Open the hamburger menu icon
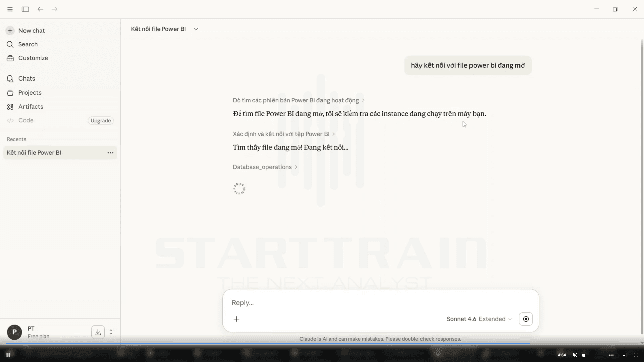 tap(10, 9)
